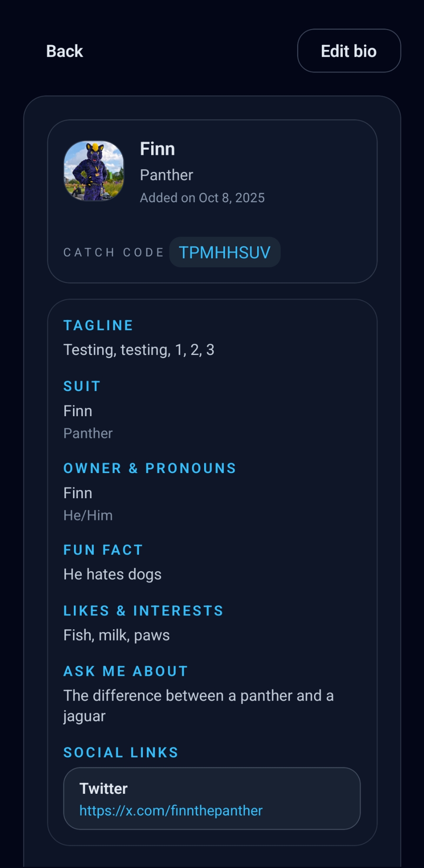Click the Tagline section heading

(98, 325)
